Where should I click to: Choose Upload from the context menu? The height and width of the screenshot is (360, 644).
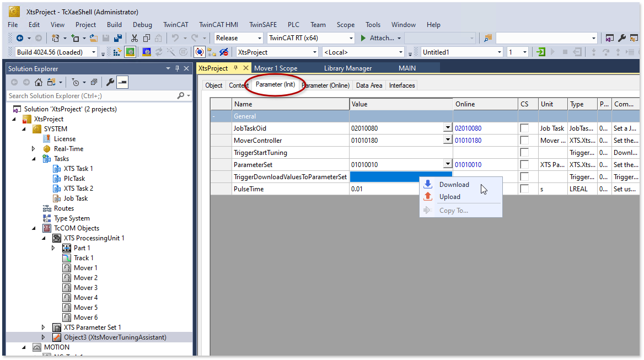[450, 197]
